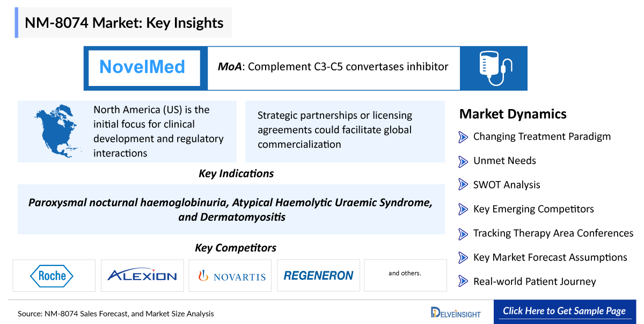Click arrow icon beside Real-world Patient Journey

(463, 282)
